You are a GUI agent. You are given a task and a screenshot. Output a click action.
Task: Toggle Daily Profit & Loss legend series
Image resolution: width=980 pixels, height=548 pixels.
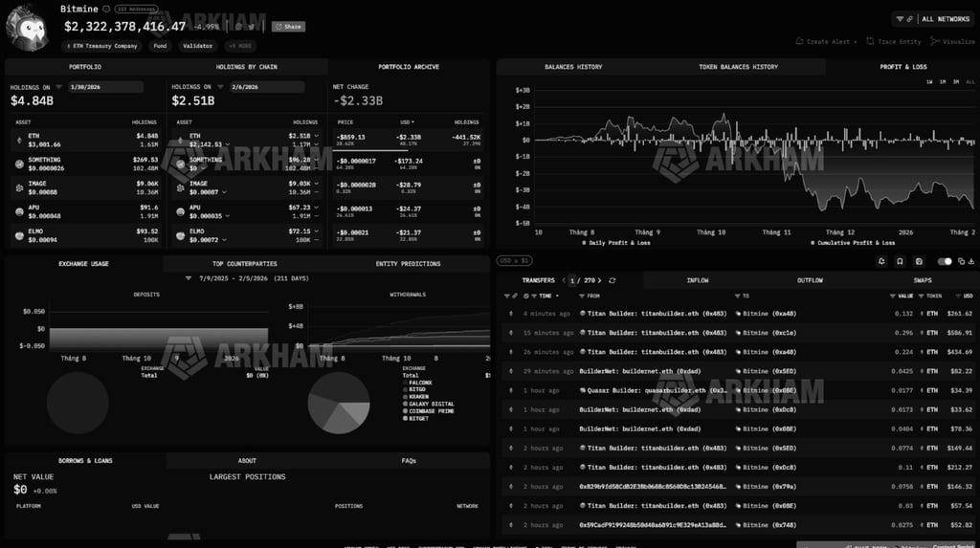pyautogui.click(x=616, y=243)
